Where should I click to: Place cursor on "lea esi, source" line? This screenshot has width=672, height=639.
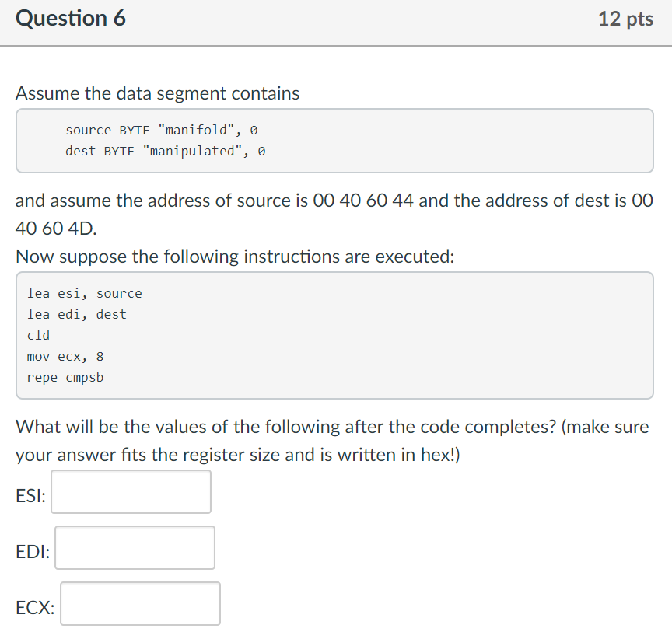click(85, 293)
